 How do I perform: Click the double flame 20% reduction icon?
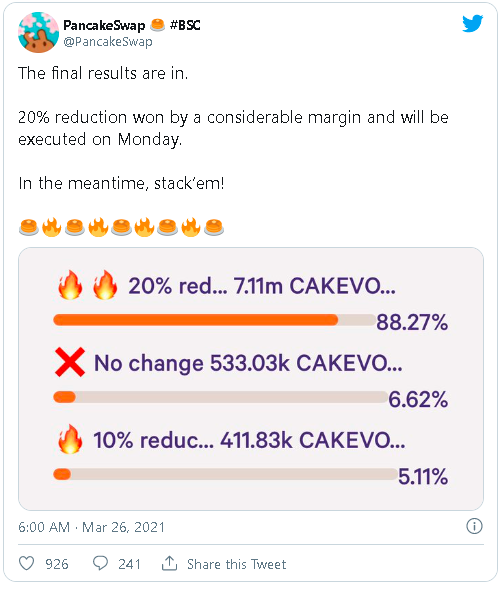click(88, 285)
